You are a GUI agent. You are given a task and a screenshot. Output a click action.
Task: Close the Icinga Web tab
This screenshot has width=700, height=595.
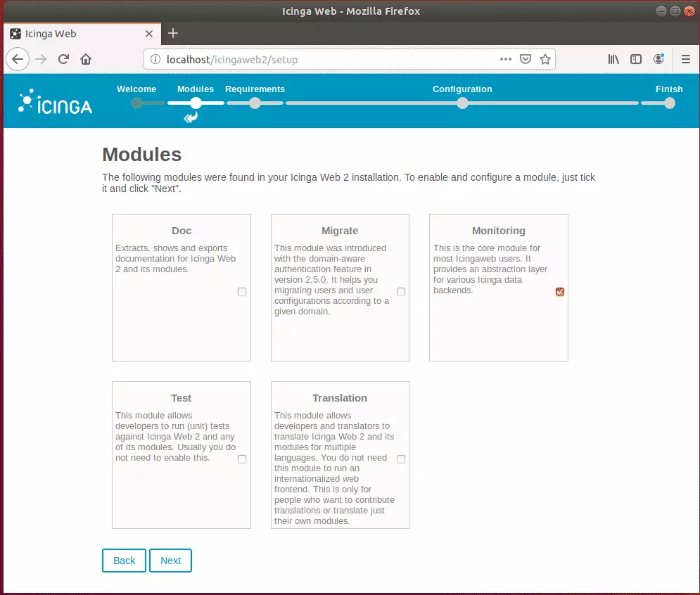[x=149, y=34]
